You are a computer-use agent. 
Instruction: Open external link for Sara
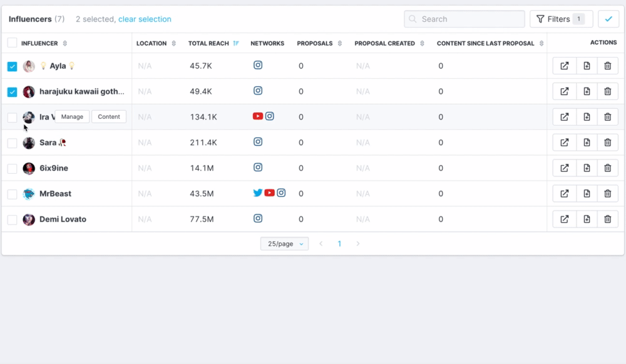564,143
